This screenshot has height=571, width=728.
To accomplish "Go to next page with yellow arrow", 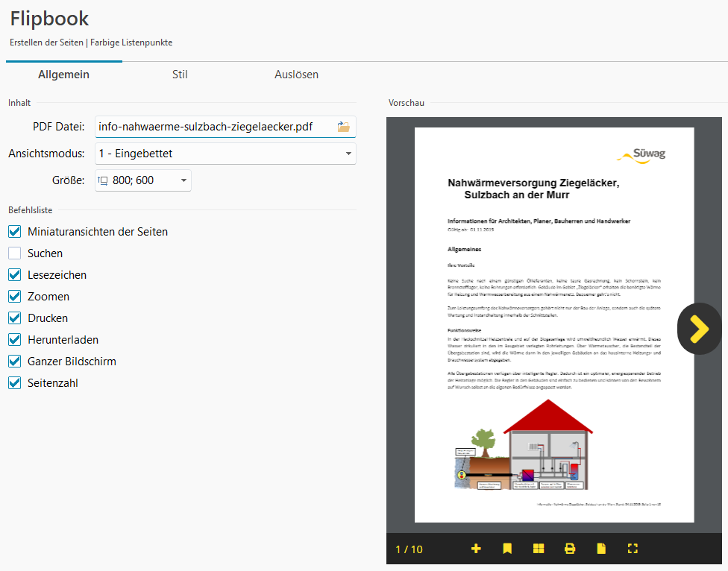I will (699, 329).
